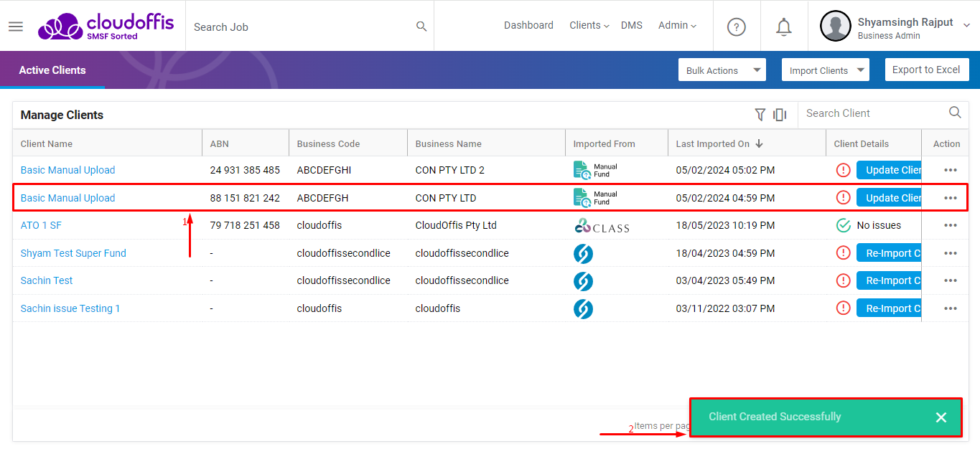Click the No issues status text
The height and width of the screenshot is (454, 980).
click(x=879, y=225)
